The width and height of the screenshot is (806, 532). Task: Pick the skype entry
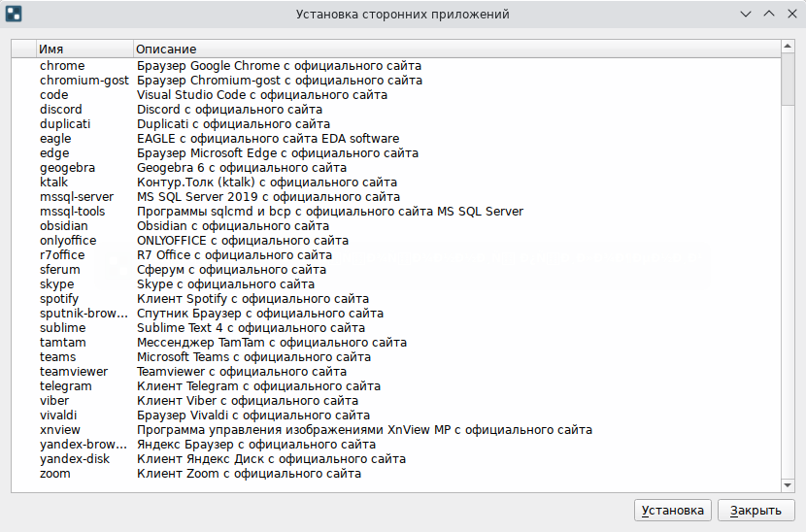tap(57, 284)
